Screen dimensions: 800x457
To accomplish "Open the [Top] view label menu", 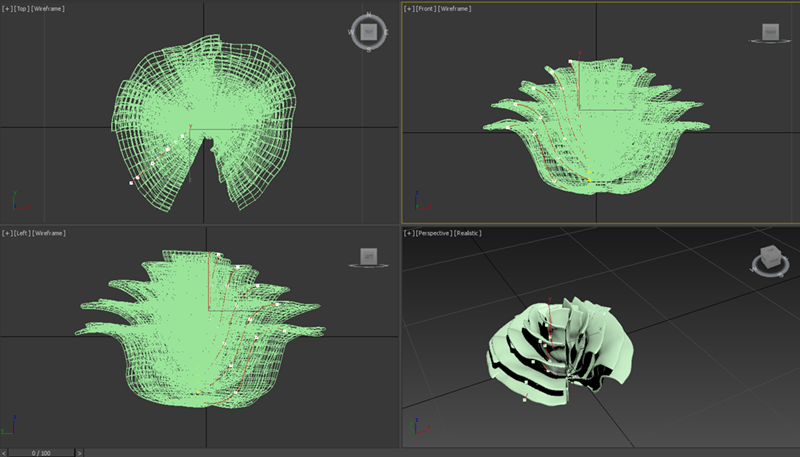I will pos(22,8).
